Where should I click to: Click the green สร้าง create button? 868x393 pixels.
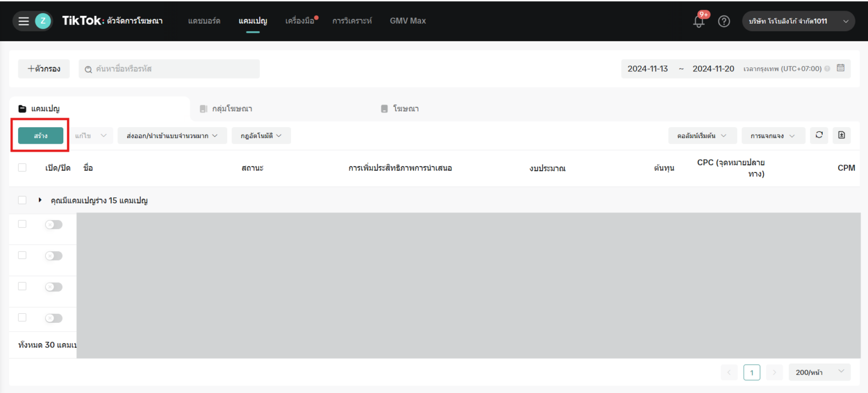point(40,135)
